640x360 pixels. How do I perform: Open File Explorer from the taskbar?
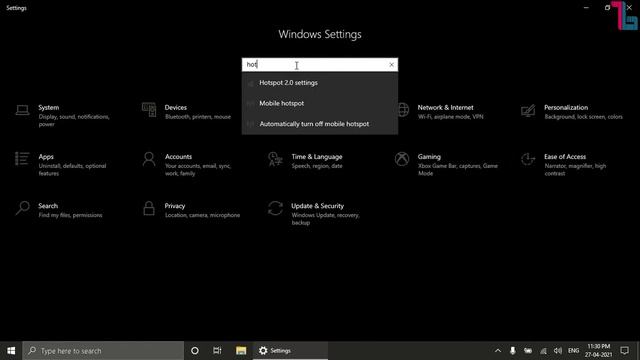(241, 351)
